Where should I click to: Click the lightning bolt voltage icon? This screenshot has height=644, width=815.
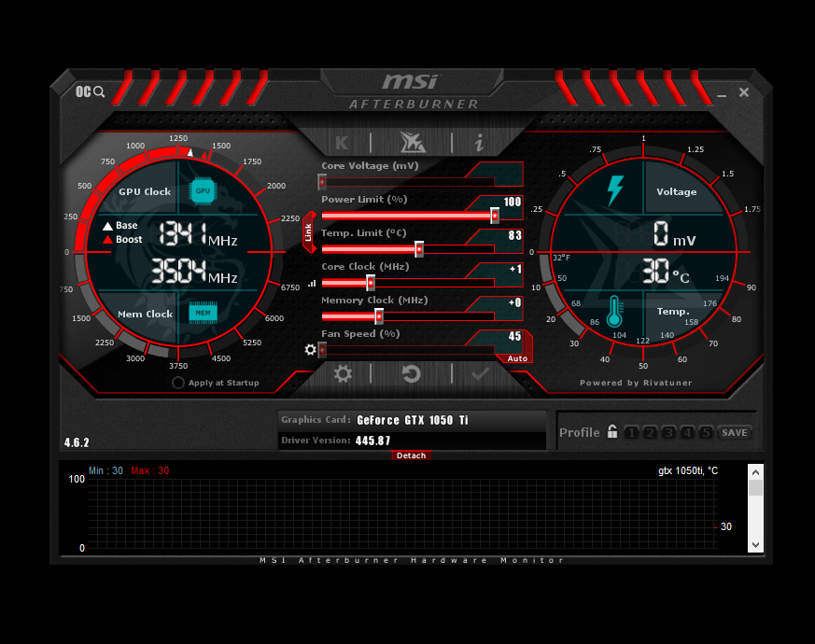[615, 190]
